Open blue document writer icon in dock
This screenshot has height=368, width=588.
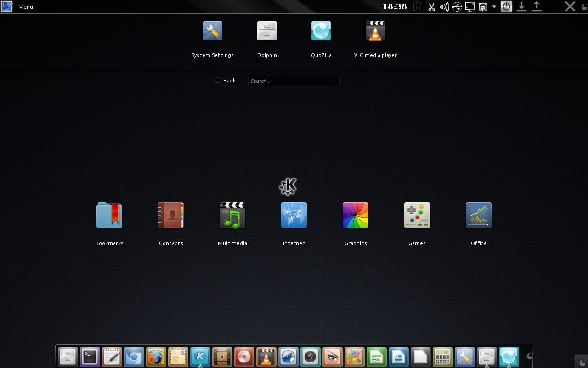399,356
